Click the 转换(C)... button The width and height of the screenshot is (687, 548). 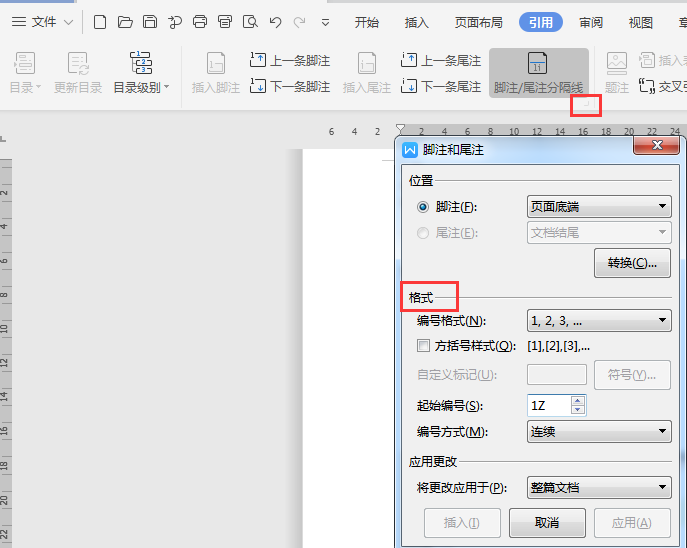(632, 263)
